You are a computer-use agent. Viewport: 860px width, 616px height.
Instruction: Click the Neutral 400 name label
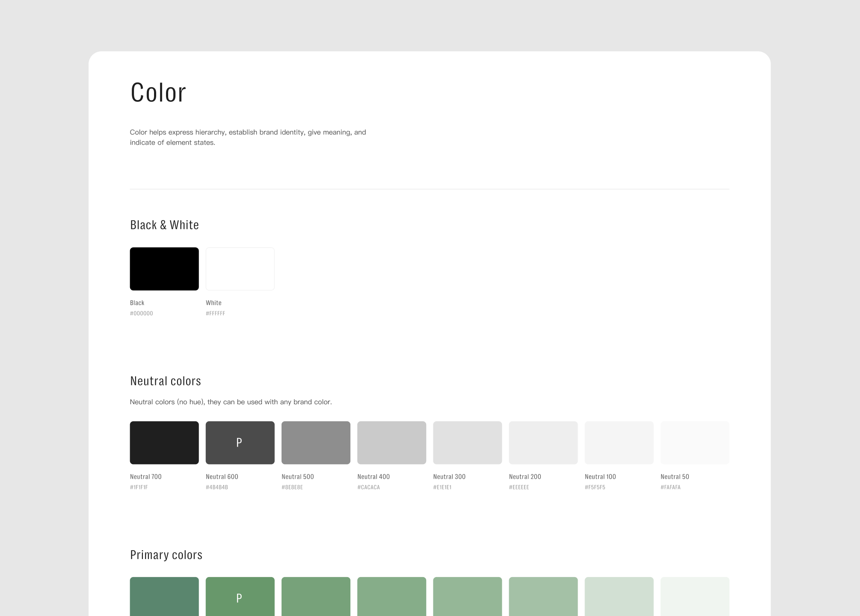(374, 477)
